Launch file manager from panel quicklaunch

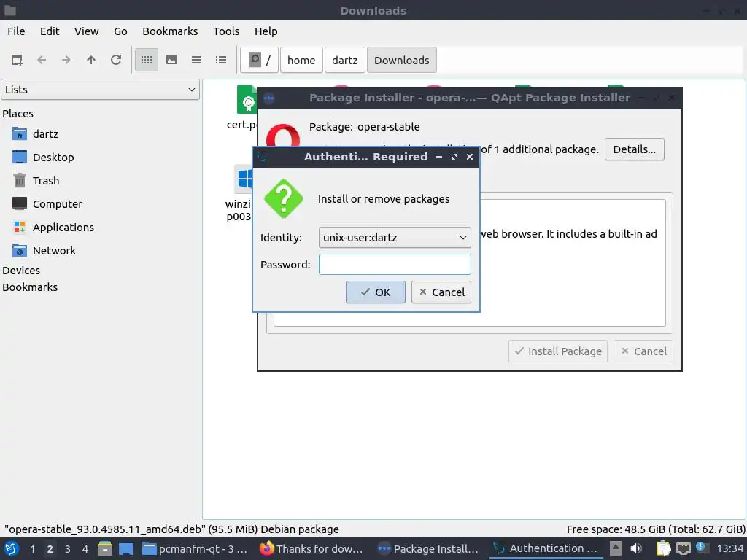[x=105, y=548]
